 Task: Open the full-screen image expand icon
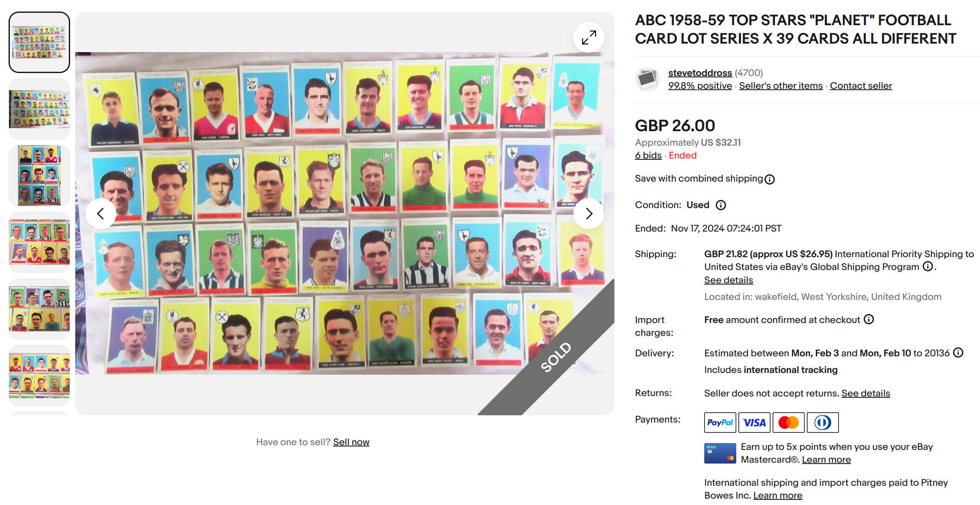click(588, 38)
